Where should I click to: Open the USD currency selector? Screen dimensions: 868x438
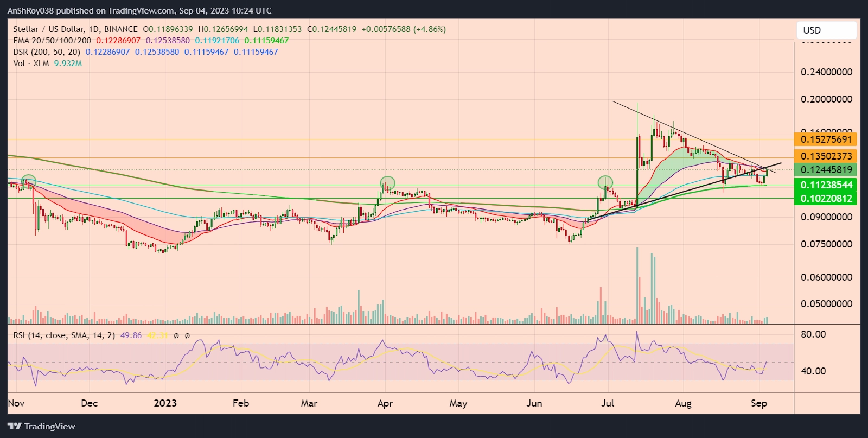pos(826,30)
